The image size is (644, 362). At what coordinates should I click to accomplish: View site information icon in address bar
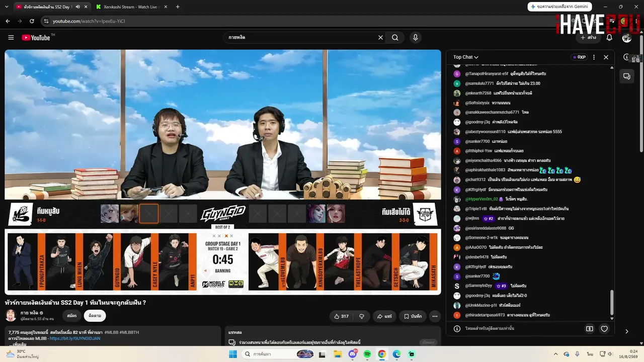click(46, 21)
